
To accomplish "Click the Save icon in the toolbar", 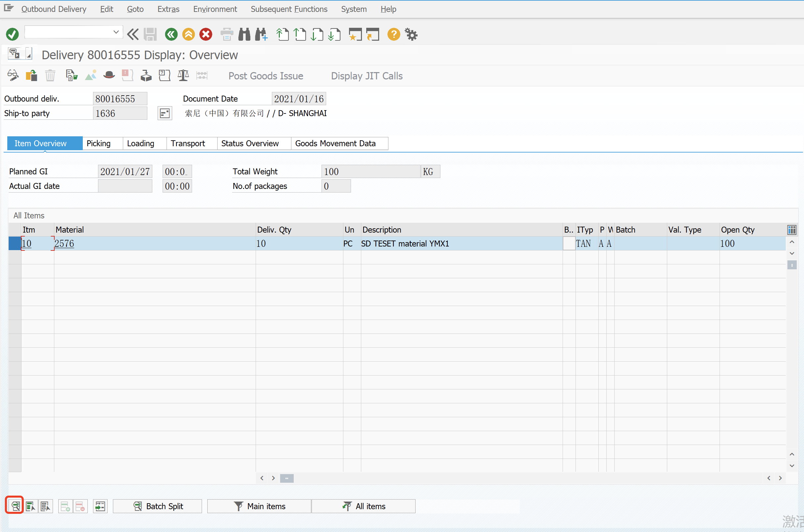I will [x=150, y=34].
